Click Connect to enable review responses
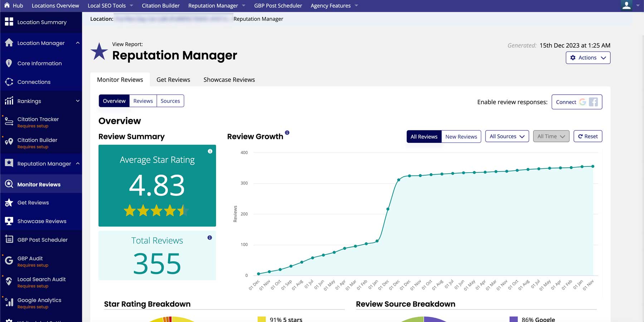Image resolution: width=644 pixels, height=322 pixels. click(x=566, y=102)
